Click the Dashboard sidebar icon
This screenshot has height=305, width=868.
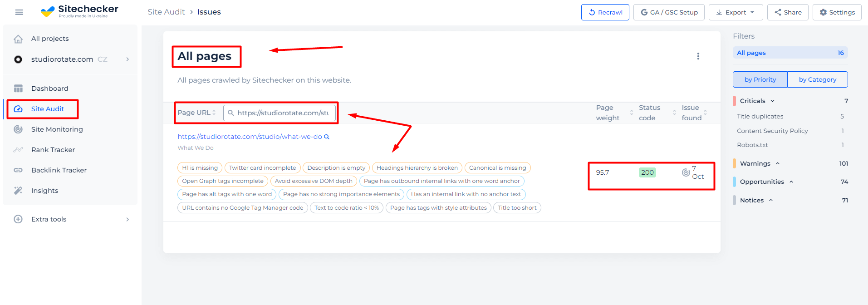pyautogui.click(x=18, y=89)
